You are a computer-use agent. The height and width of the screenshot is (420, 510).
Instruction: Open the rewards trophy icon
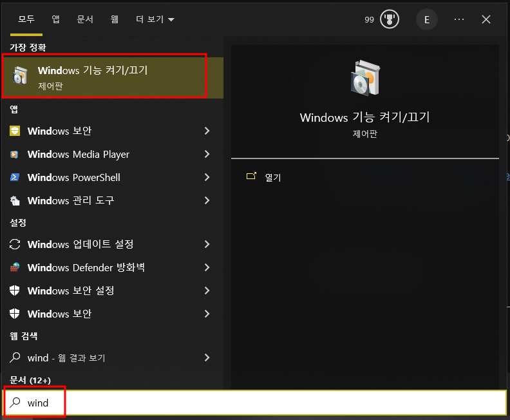tap(390, 19)
